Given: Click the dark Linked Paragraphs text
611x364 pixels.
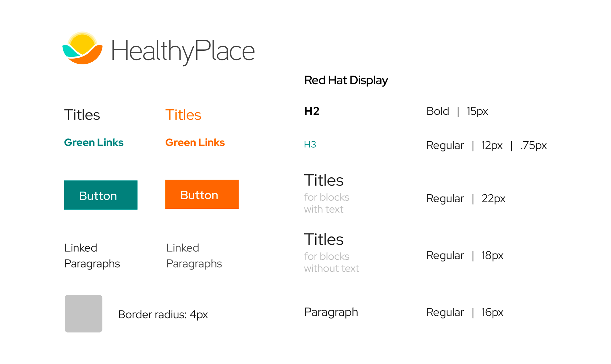Looking at the screenshot, I should (92, 256).
